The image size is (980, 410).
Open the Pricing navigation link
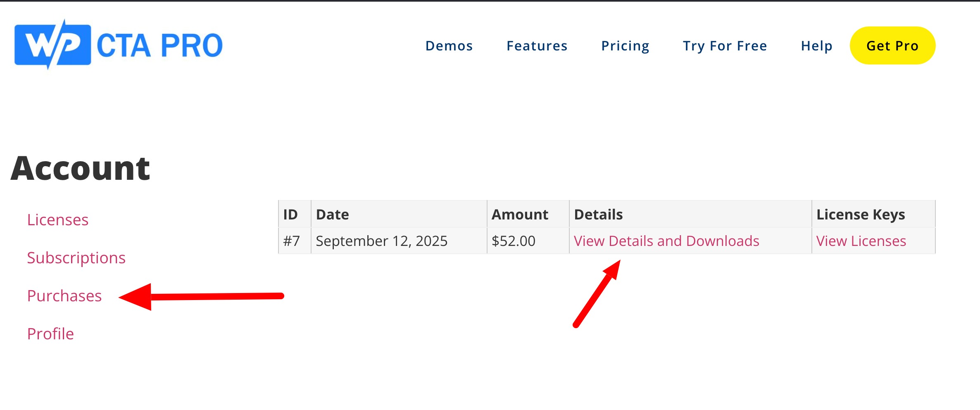coord(625,46)
